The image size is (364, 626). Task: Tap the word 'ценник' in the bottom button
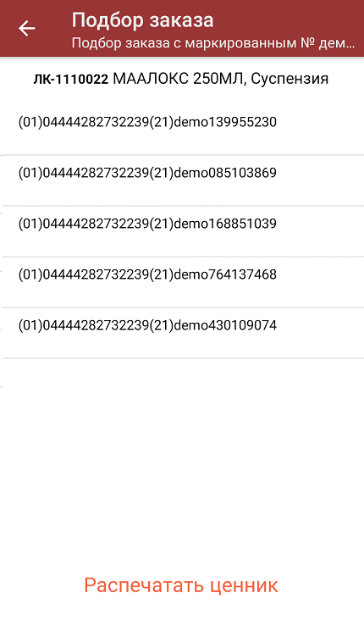click(244, 586)
